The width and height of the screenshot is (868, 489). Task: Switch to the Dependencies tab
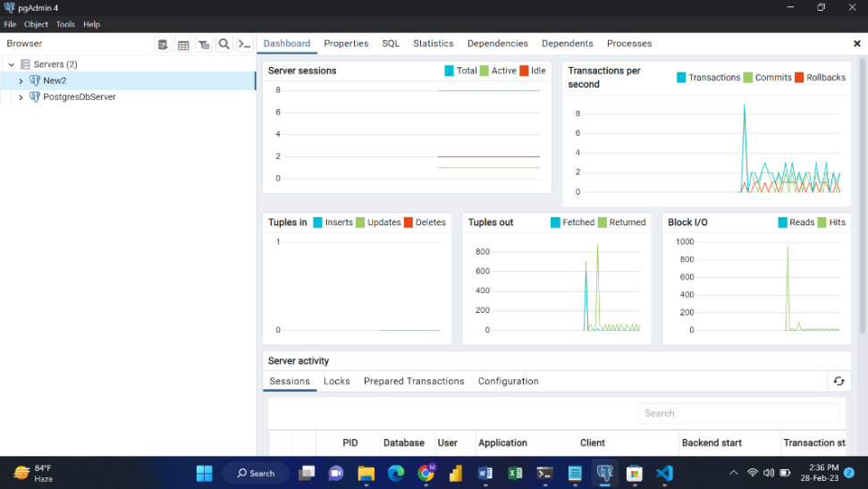click(498, 43)
